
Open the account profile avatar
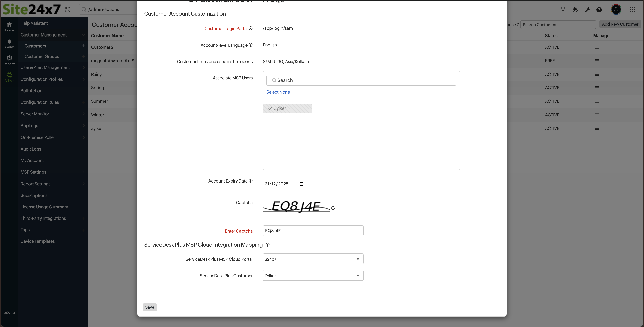(x=616, y=10)
